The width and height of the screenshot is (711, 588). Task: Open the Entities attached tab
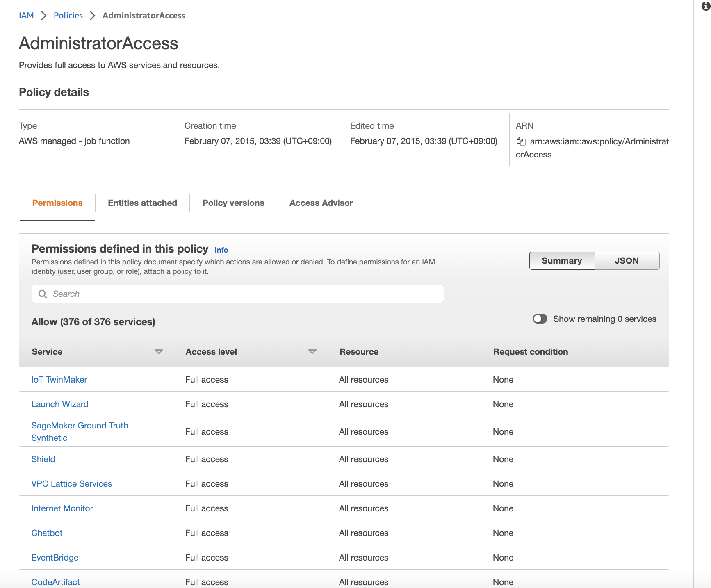[142, 203]
